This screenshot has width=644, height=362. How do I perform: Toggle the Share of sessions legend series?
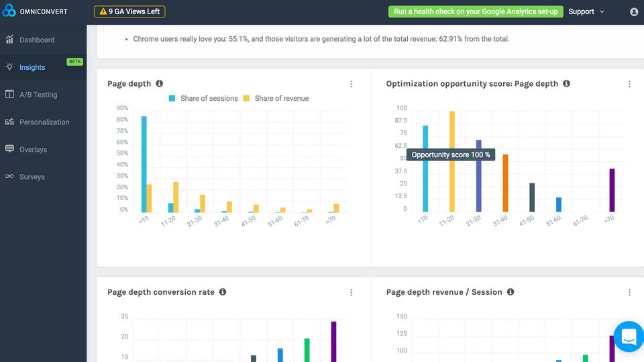coord(203,98)
